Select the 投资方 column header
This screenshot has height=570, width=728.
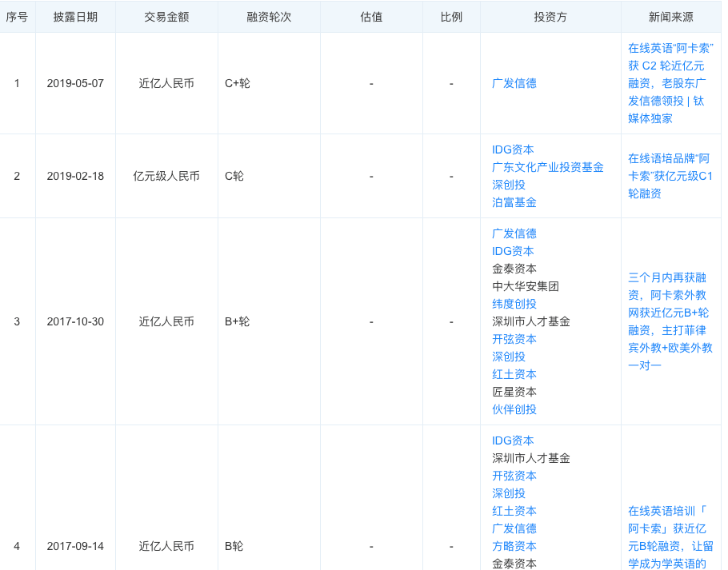point(550,17)
